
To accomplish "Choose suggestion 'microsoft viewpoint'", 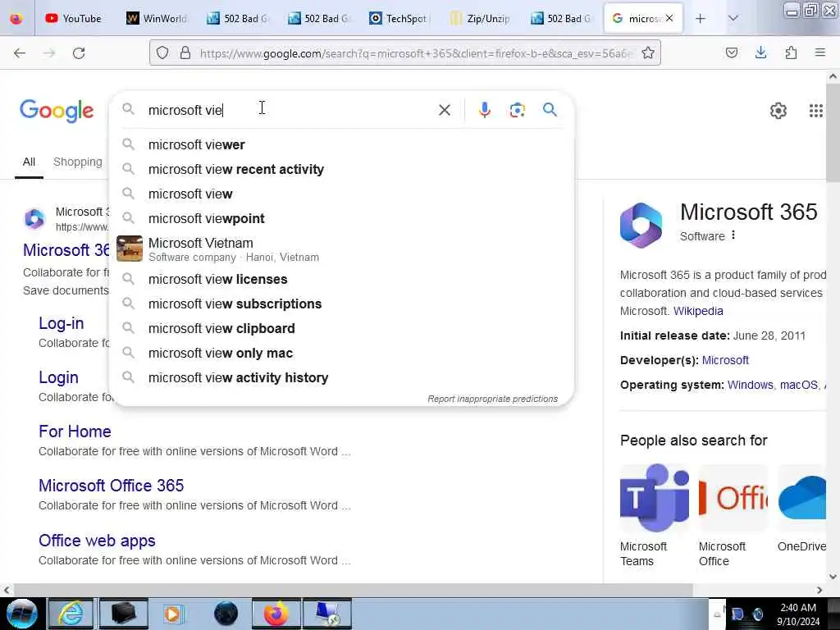I will [341, 218].
